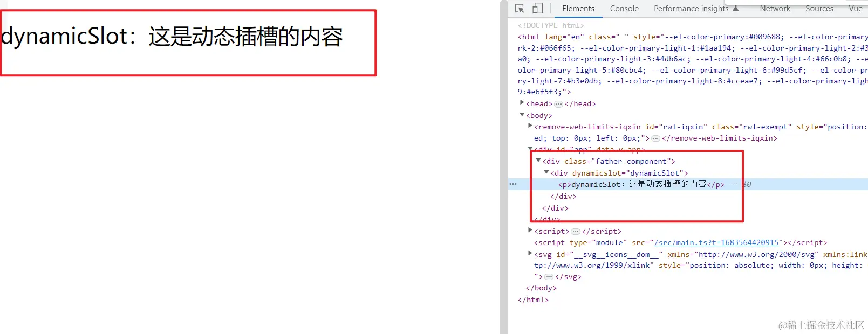Select the closing </body> tag
Viewport: 868px width, 334px height.
click(x=541, y=288)
